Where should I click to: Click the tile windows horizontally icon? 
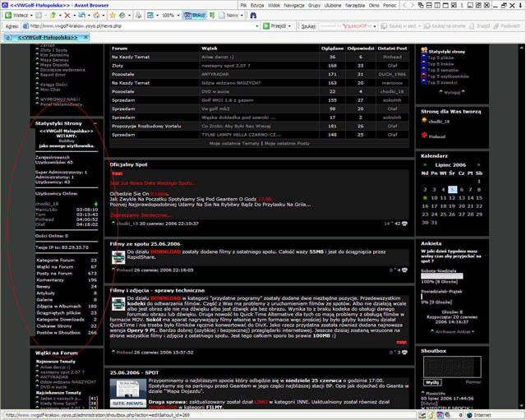point(429,6)
